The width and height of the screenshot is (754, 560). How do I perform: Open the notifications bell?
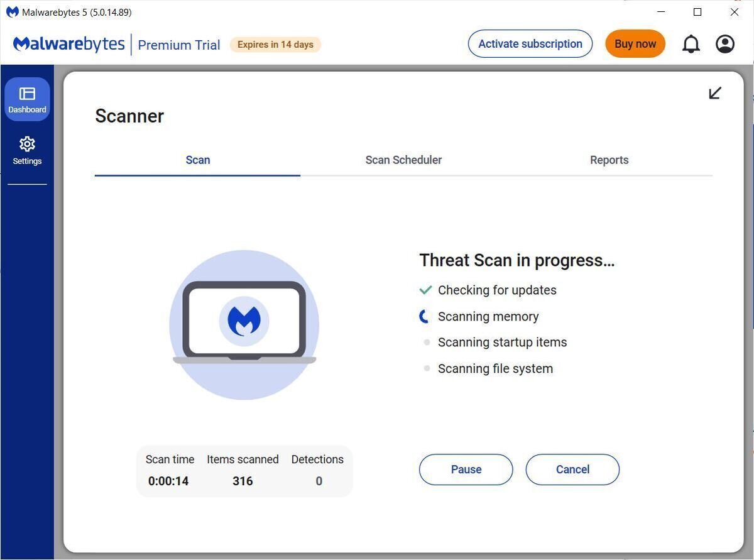click(691, 44)
